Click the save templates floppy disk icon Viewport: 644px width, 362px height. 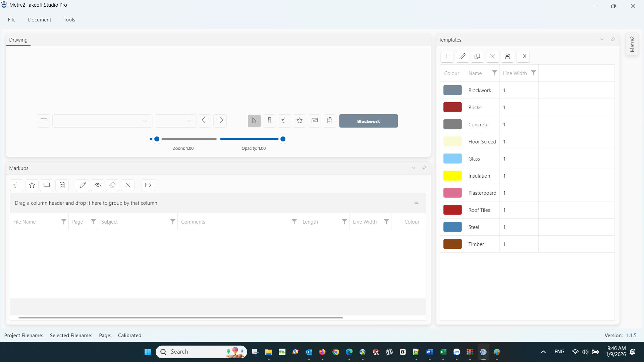click(x=507, y=56)
